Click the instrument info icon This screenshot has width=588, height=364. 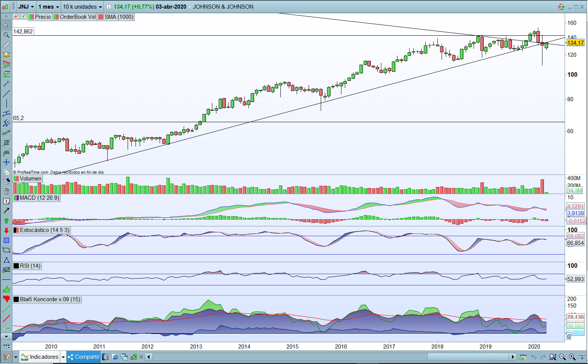[x=109, y=7]
